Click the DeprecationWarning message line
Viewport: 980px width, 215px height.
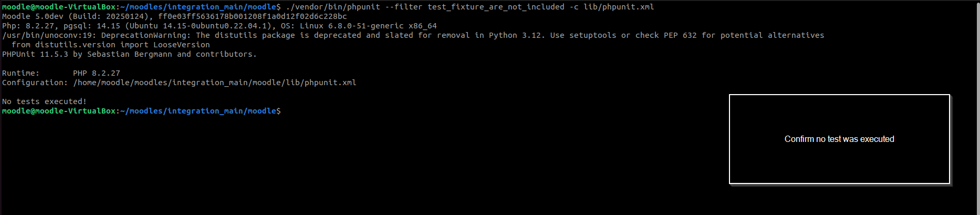(413, 35)
